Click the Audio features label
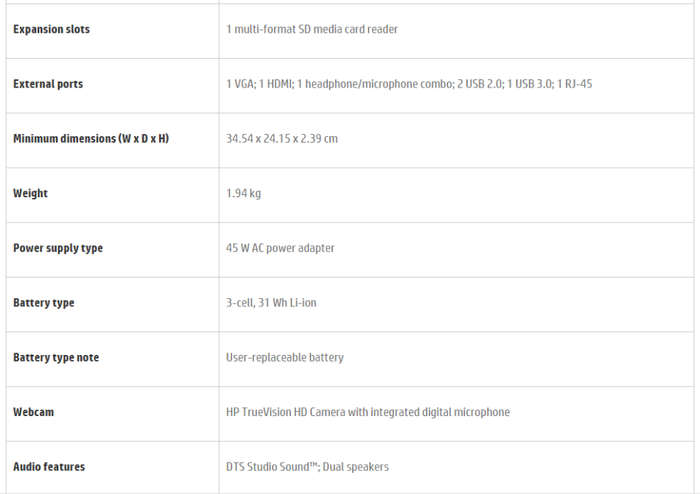This screenshot has width=700, height=494. pos(49,467)
